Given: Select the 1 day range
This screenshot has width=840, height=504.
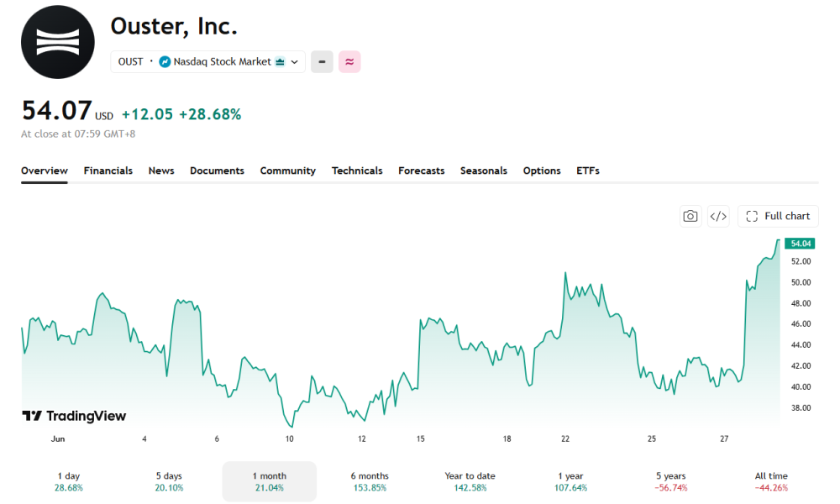Looking at the screenshot, I should pos(69,481).
